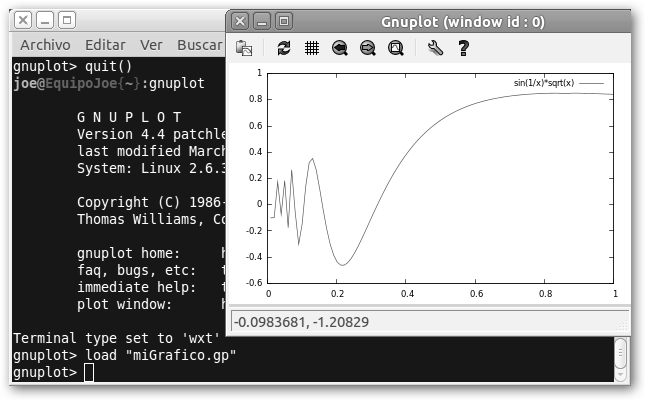This screenshot has height=400, width=645.
Task: Minimize the Gnuplot plot window
Action: tap(262, 20)
